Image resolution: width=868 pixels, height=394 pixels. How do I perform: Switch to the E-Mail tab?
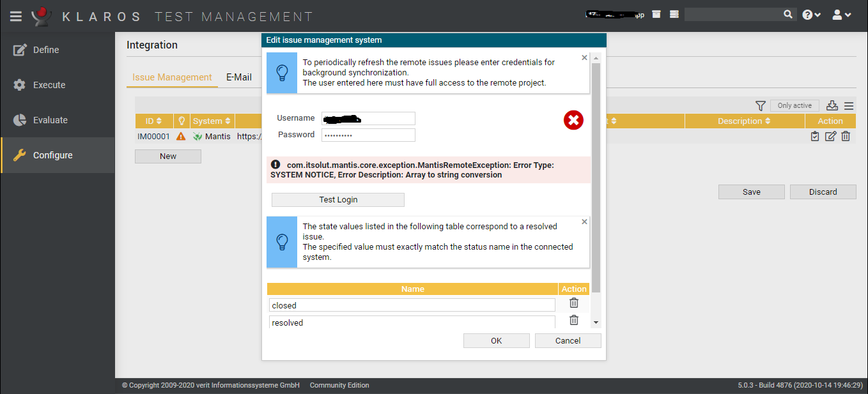[x=239, y=77]
